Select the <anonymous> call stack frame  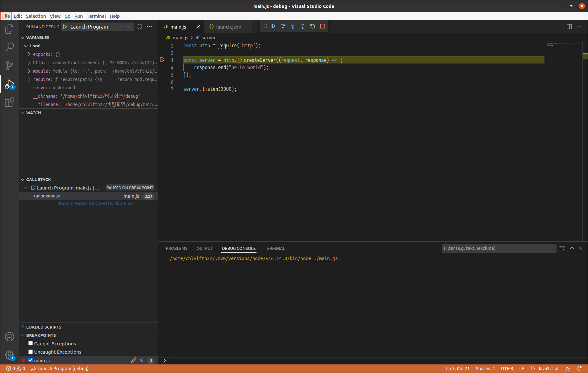[x=88, y=196]
